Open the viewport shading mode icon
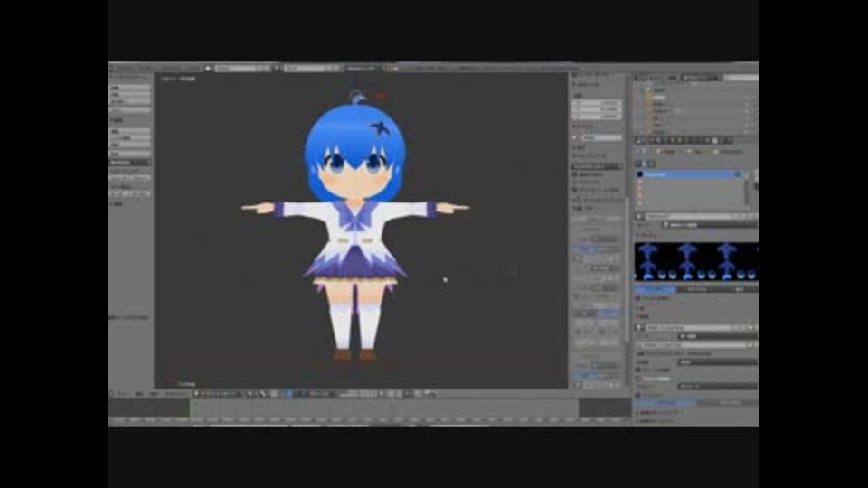This screenshot has height=488, width=868. [250, 394]
